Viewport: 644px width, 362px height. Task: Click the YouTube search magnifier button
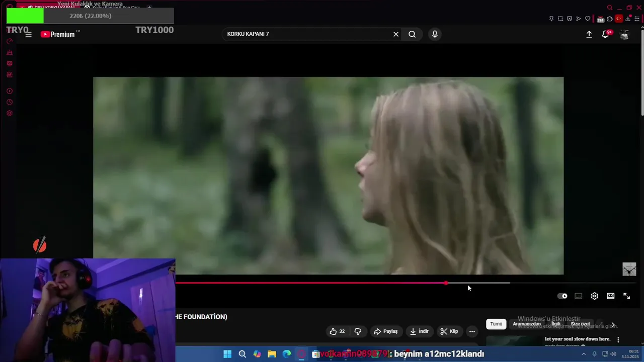click(412, 34)
